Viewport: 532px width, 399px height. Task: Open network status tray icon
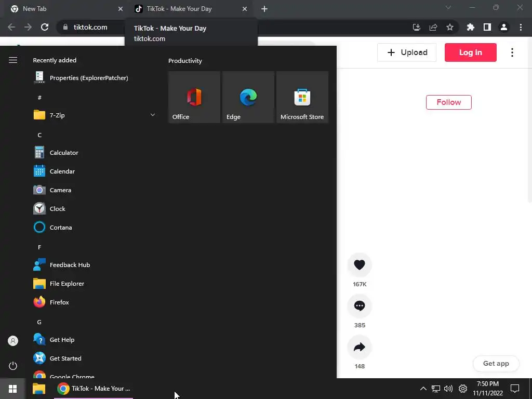point(436,389)
